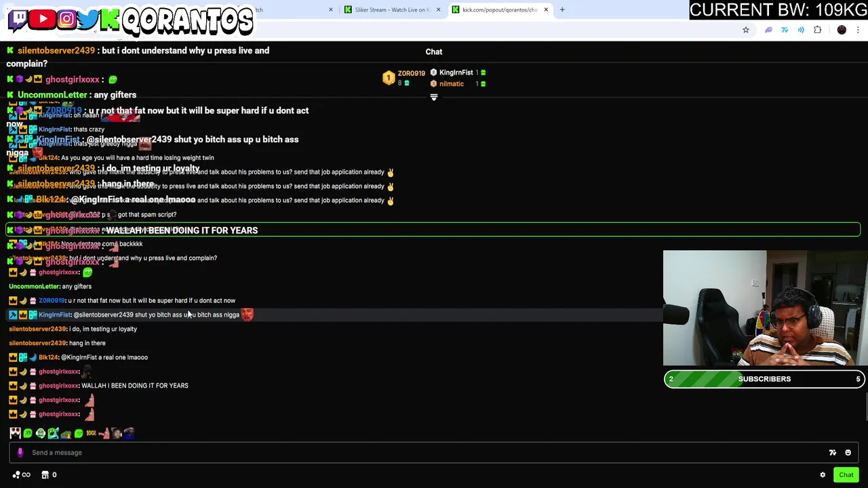Insert the Patrick star quick emote
Image resolution: width=868 pixels, height=488 pixels.
(x=104, y=433)
